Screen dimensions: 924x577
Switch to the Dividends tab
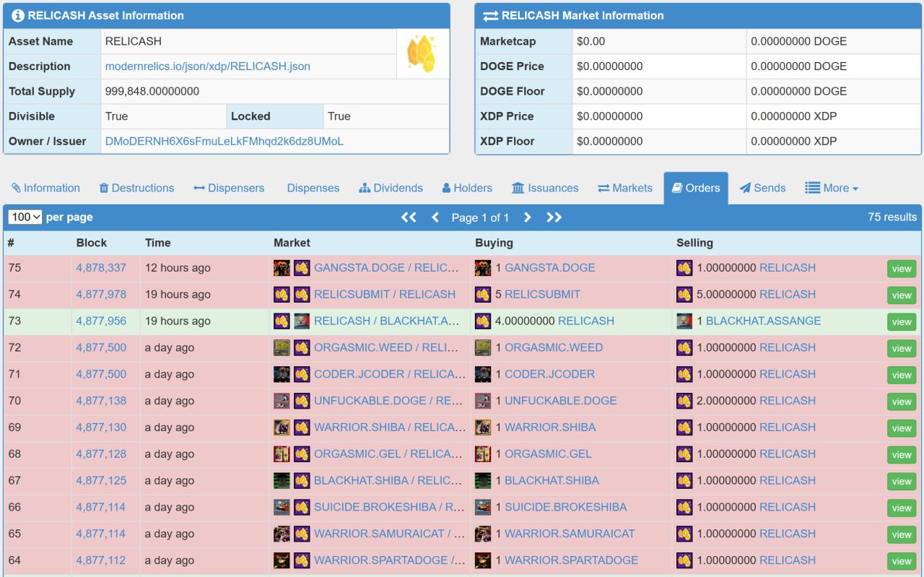[391, 188]
